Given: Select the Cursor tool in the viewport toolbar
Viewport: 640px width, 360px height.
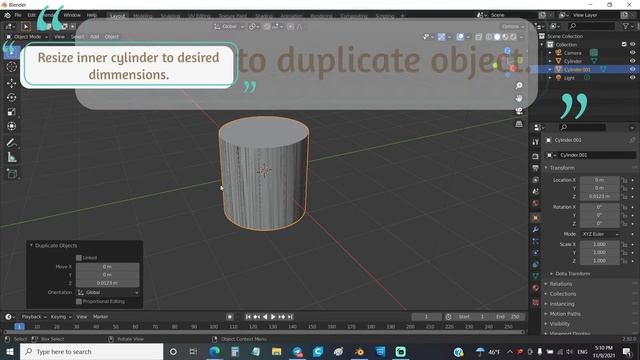Looking at the screenshot, I should (11, 67).
